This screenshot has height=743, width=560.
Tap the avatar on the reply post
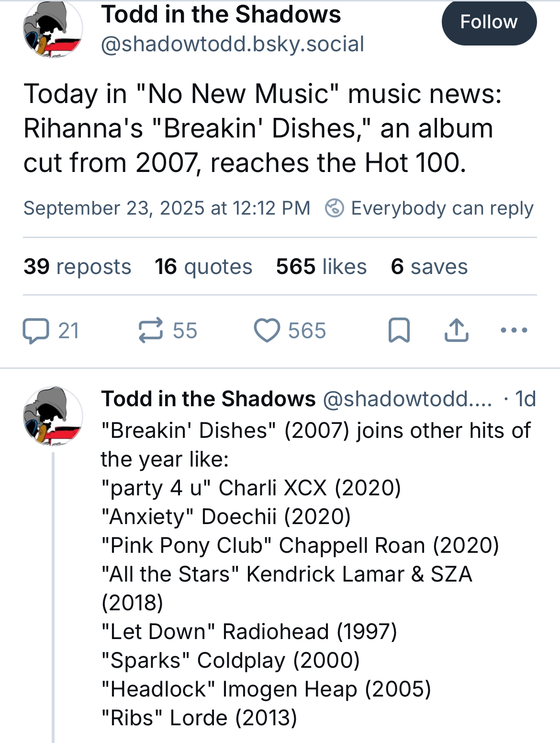(x=53, y=416)
